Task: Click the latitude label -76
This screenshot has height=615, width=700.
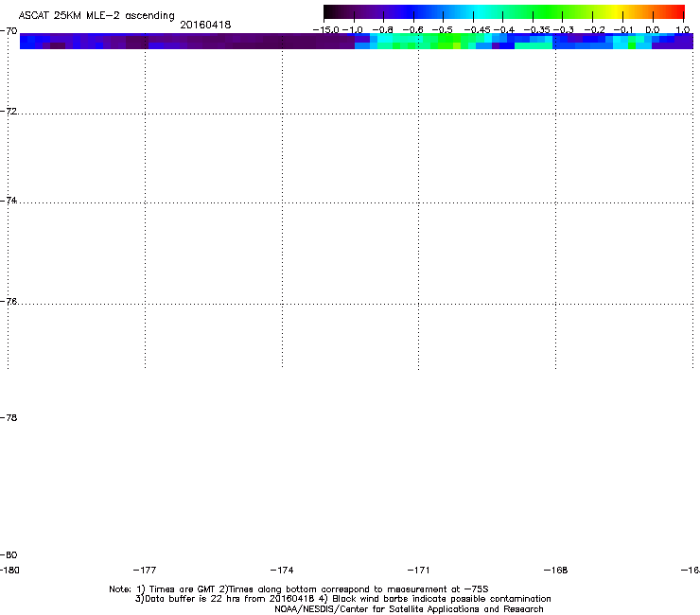Action: coord(9,302)
